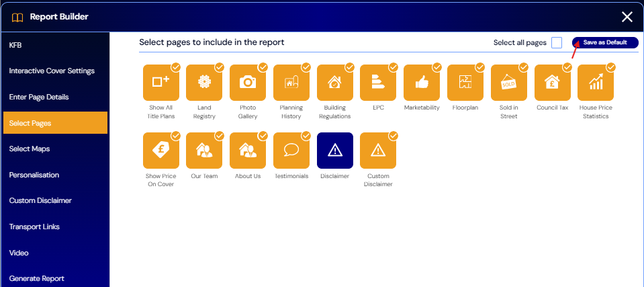Untick the checkmark on Our Team tile
Screen dimensions: 644x287
click(x=220, y=136)
